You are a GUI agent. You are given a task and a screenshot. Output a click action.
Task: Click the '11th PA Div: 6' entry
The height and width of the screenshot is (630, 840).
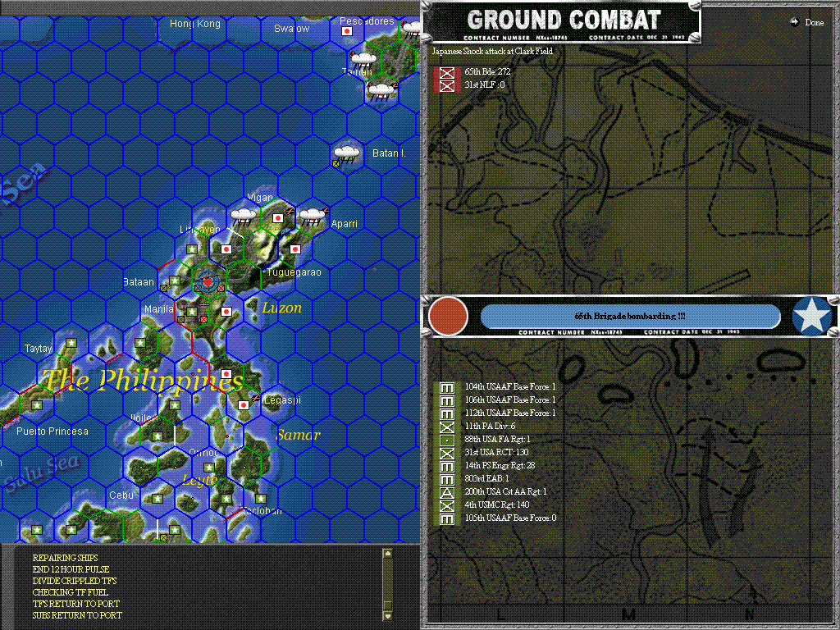[x=490, y=426]
